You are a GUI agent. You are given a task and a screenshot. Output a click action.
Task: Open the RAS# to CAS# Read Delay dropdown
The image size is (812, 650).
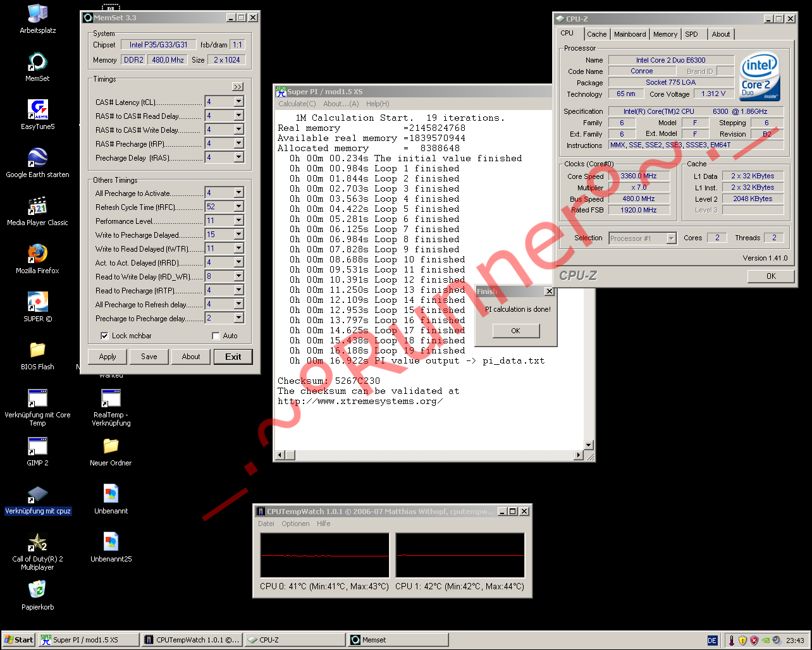(238, 116)
